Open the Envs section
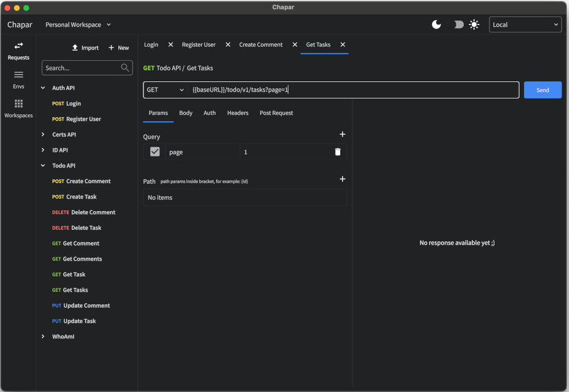Viewport: 569px width, 392px height. pos(19,80)
